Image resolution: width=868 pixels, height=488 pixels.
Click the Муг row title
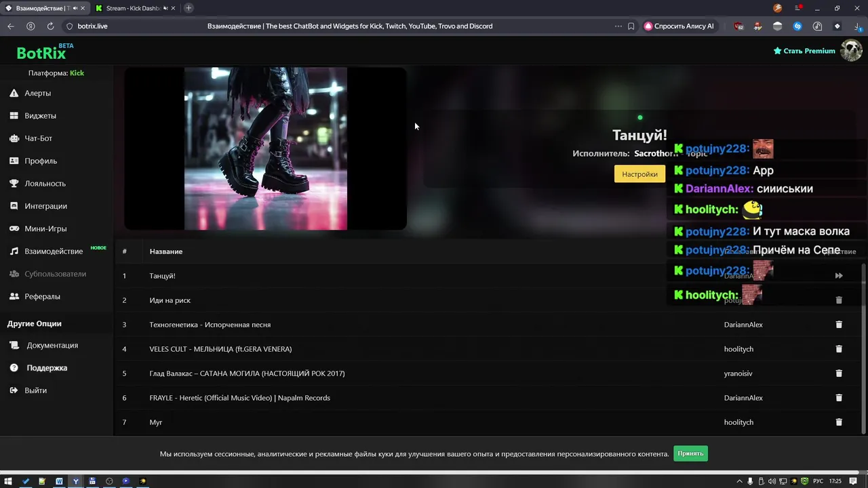[156, 422]
